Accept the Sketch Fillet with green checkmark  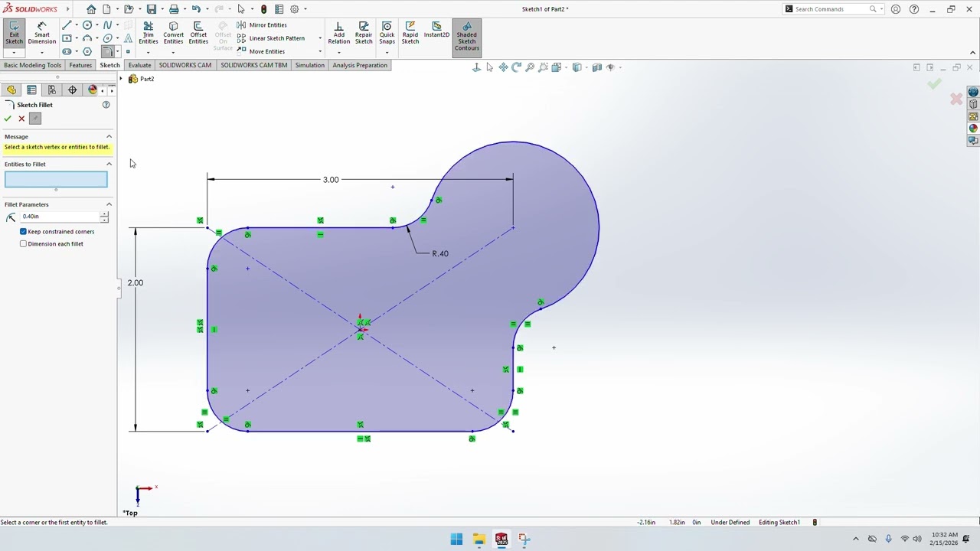[8, 119]
